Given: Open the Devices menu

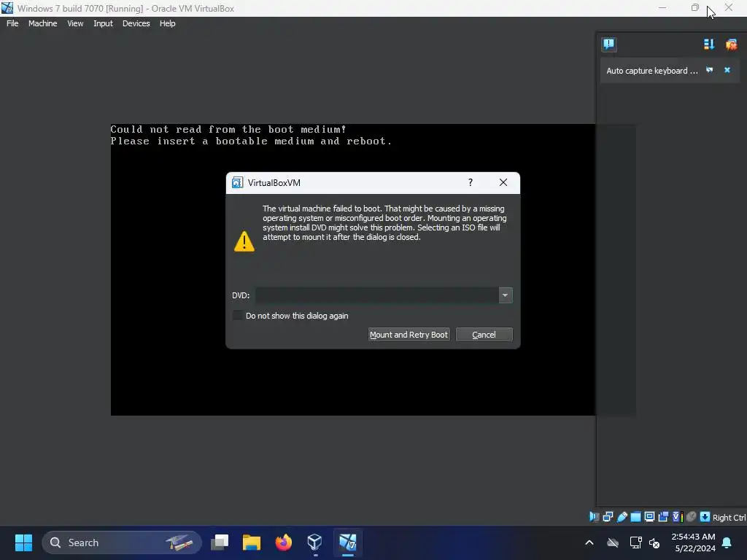Looking at the screenshot, I should (x=136, y=23).
